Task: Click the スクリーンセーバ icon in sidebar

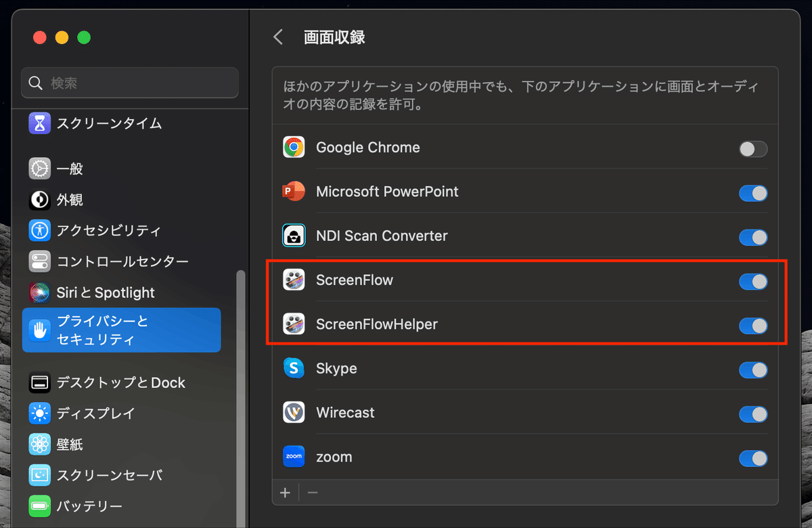Action: point(40,475)
